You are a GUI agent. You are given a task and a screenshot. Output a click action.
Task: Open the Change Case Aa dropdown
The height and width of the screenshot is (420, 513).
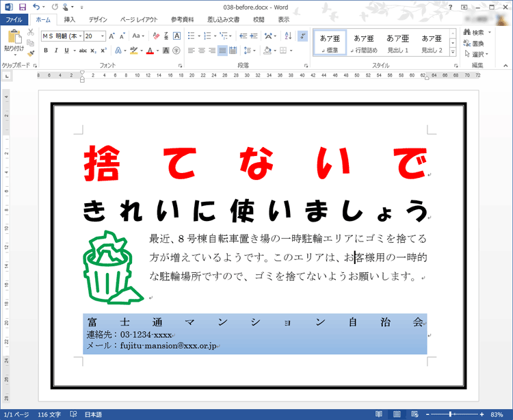click(138, 36)
